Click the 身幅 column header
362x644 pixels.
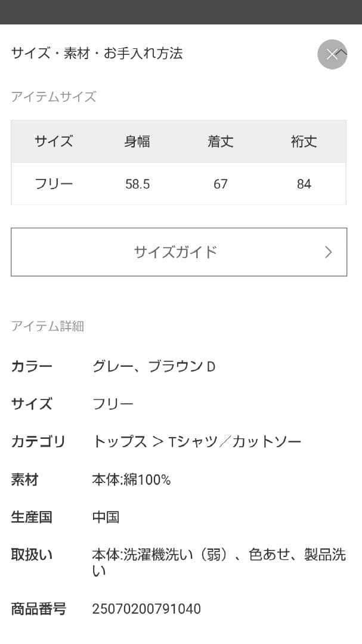click(137, 142)
